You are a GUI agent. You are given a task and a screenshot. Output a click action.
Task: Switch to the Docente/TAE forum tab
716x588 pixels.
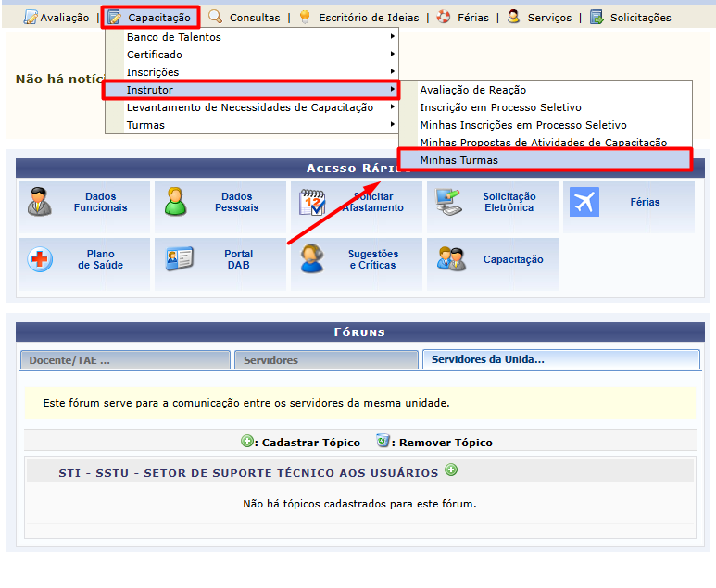[126, 360]
